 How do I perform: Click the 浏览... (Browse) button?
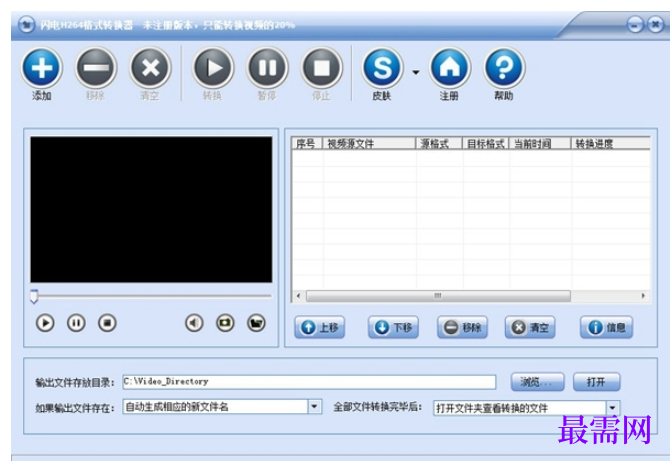[538, 382]
